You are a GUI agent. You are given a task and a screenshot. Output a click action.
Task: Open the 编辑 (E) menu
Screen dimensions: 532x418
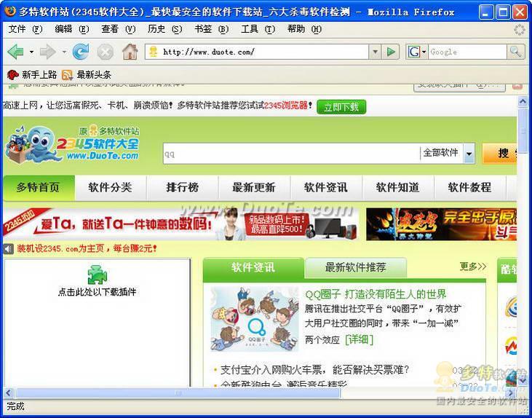tap(72, 30)
